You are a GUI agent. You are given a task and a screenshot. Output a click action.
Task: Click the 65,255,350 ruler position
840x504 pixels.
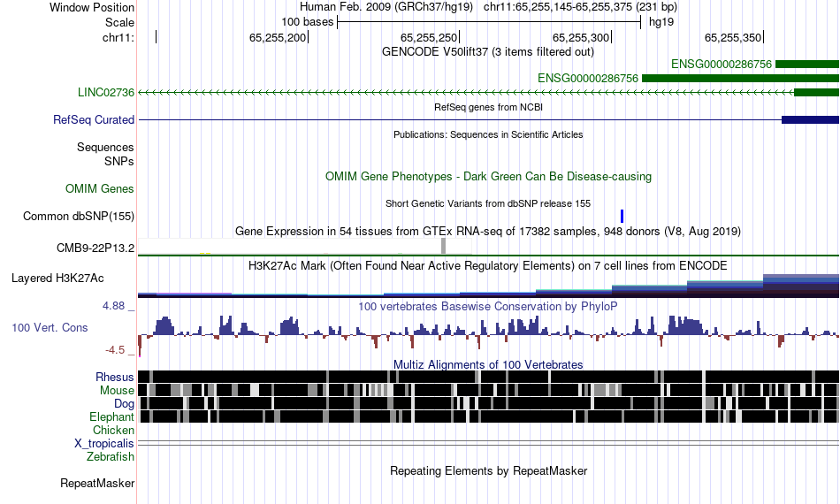tap(733, 37)
